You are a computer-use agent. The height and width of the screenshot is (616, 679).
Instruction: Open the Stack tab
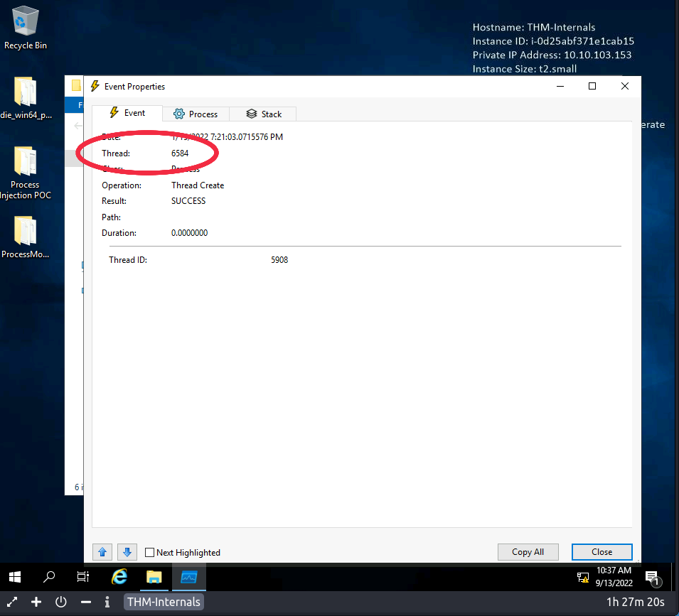[263, 114]
